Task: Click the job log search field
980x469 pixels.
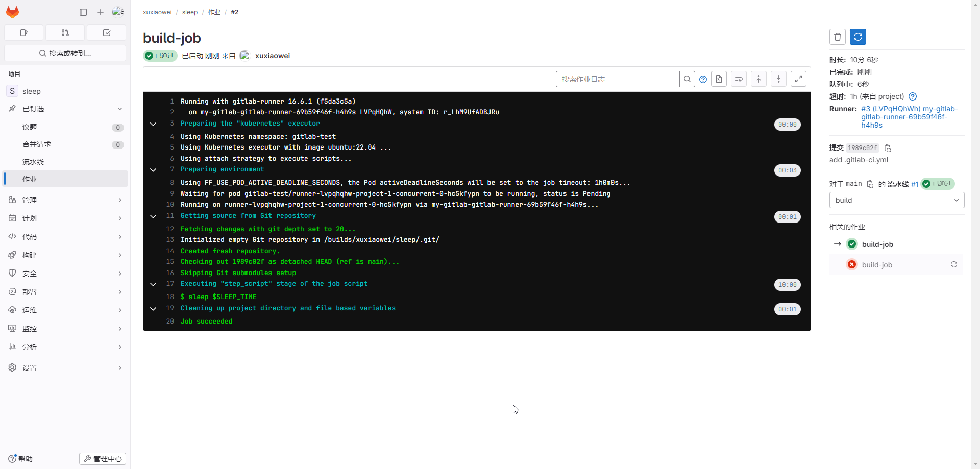Action: pyautogui.click(x=618, y=79)
